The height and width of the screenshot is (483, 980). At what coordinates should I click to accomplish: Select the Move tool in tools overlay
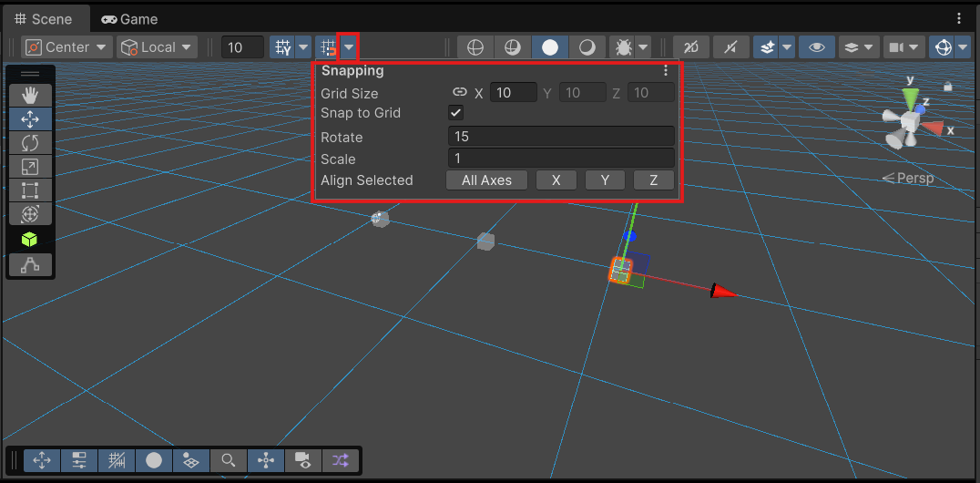click(30, 118)
